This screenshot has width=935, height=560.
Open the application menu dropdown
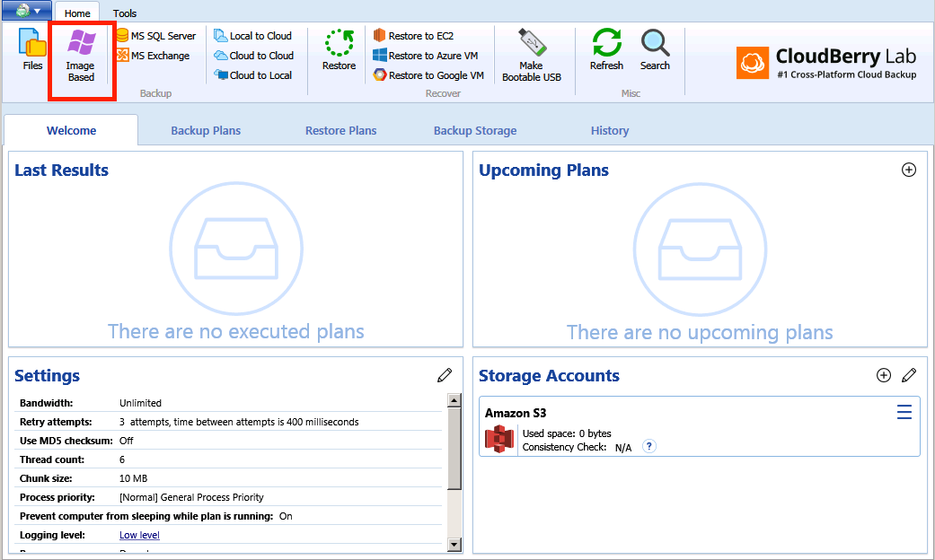[27, 11]
